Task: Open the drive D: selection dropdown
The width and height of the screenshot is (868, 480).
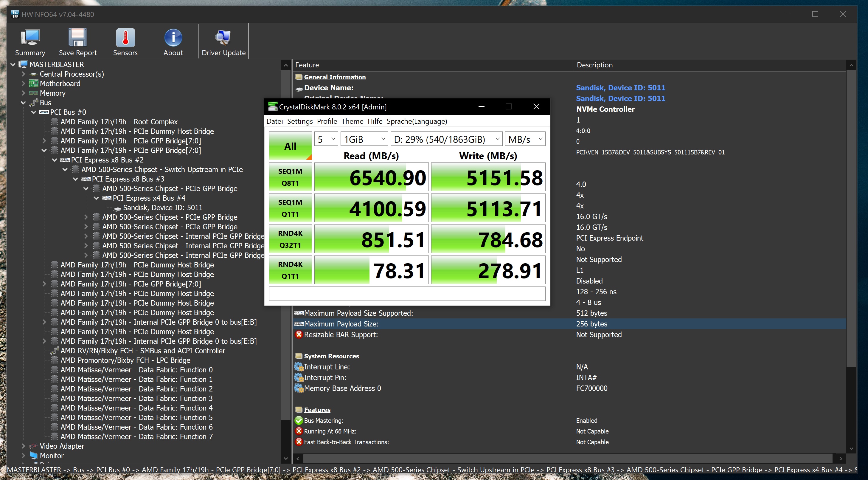Action: coord(446,139)
